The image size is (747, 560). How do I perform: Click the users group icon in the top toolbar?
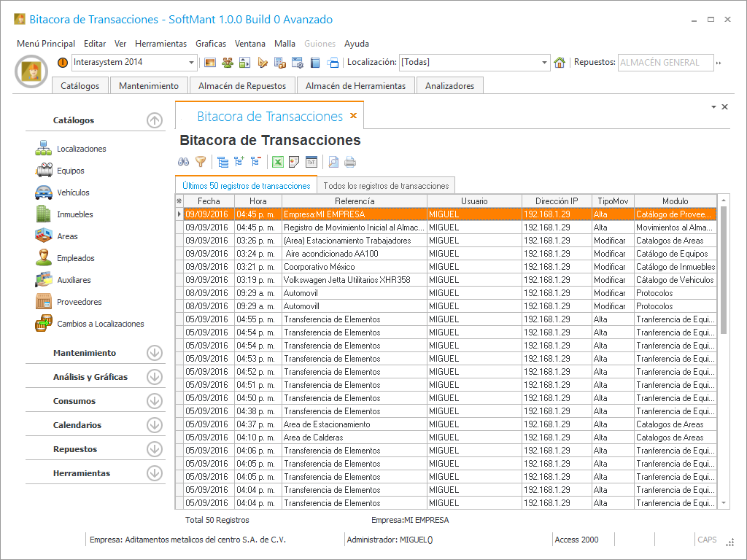click(228, 63)
